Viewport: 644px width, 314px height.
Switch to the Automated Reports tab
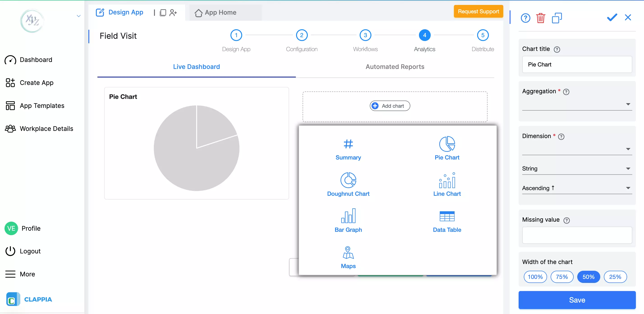(395, 67)
